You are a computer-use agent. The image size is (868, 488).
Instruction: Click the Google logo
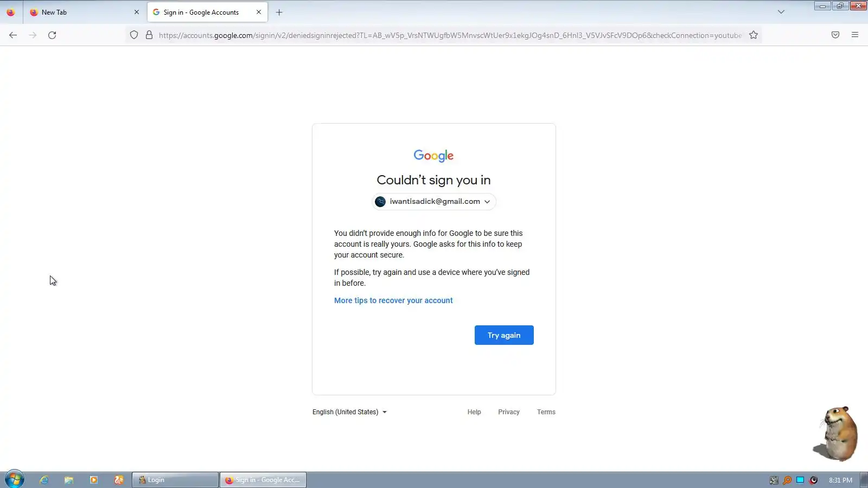pyautogui.click(x=434, y=156)
